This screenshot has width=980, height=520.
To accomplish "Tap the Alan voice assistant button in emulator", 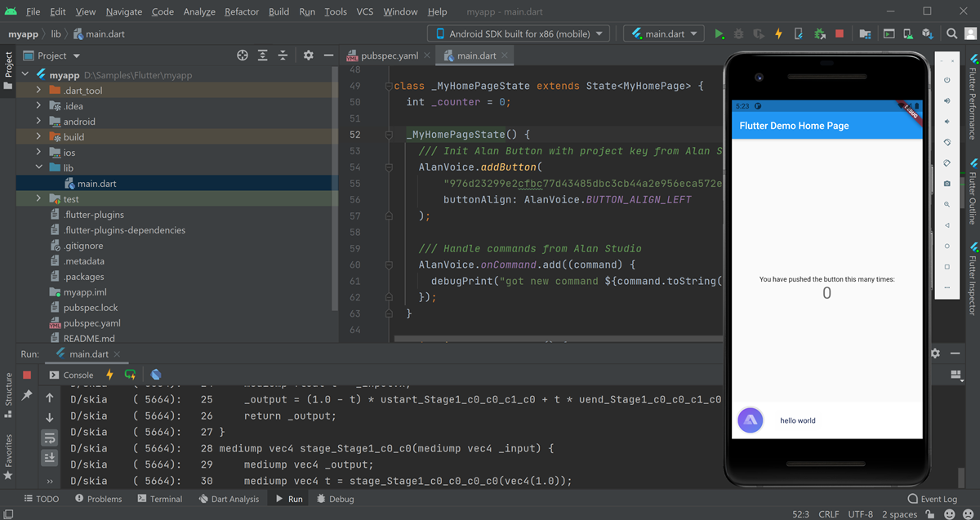I will coord(751,420).
